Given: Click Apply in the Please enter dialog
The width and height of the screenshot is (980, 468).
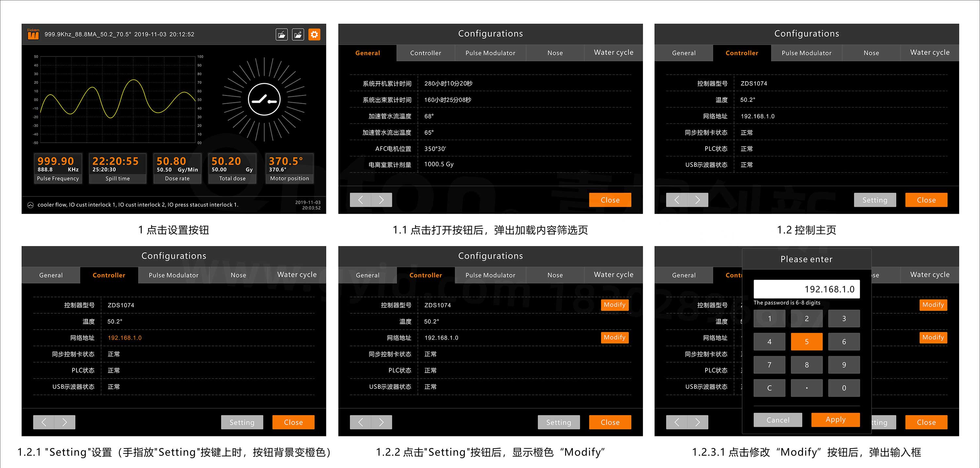Looking at the screenshot, I should [x=835, y=420].
